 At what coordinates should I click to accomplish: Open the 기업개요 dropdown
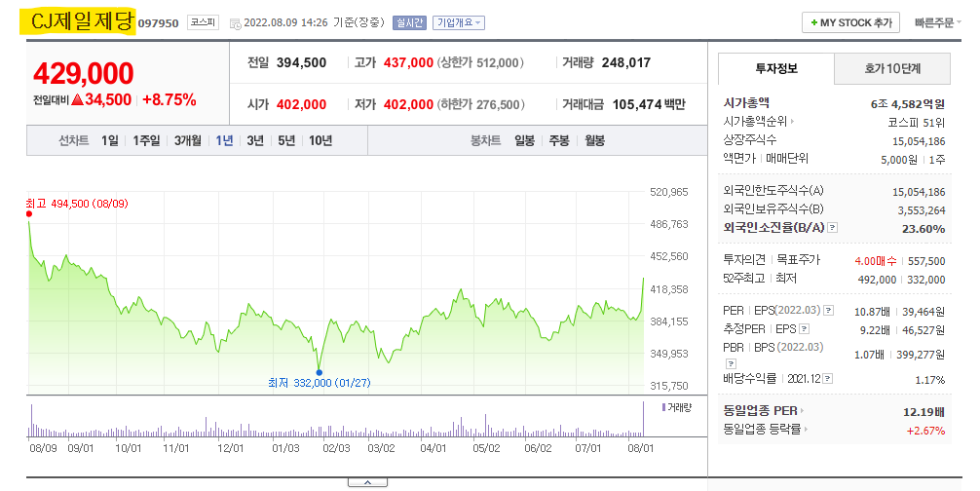coord(458,23)
